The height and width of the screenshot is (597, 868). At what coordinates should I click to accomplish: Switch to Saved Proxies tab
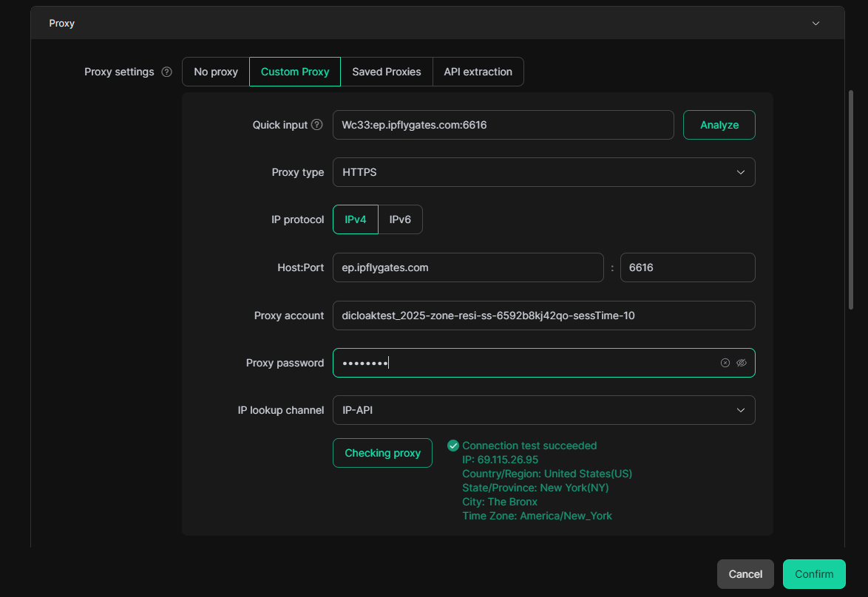tap(387, 72)
